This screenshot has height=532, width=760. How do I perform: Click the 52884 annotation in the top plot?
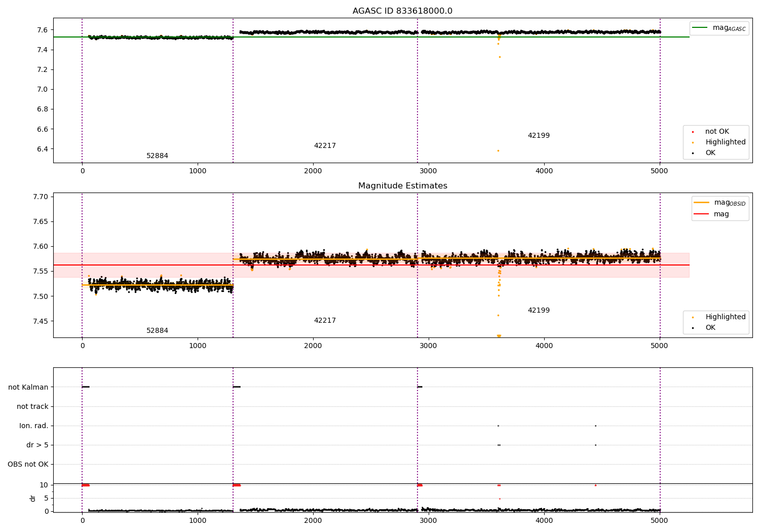(157, 156)
